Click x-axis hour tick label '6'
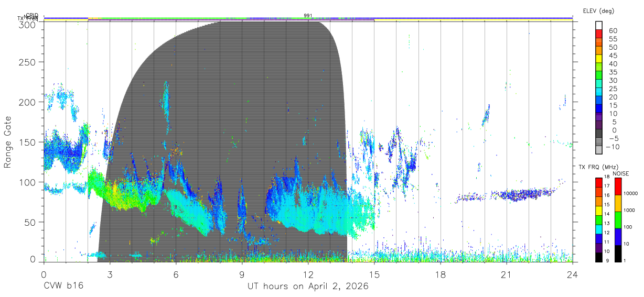Screen dimensions: 644x297 click(x=176, y=274)
